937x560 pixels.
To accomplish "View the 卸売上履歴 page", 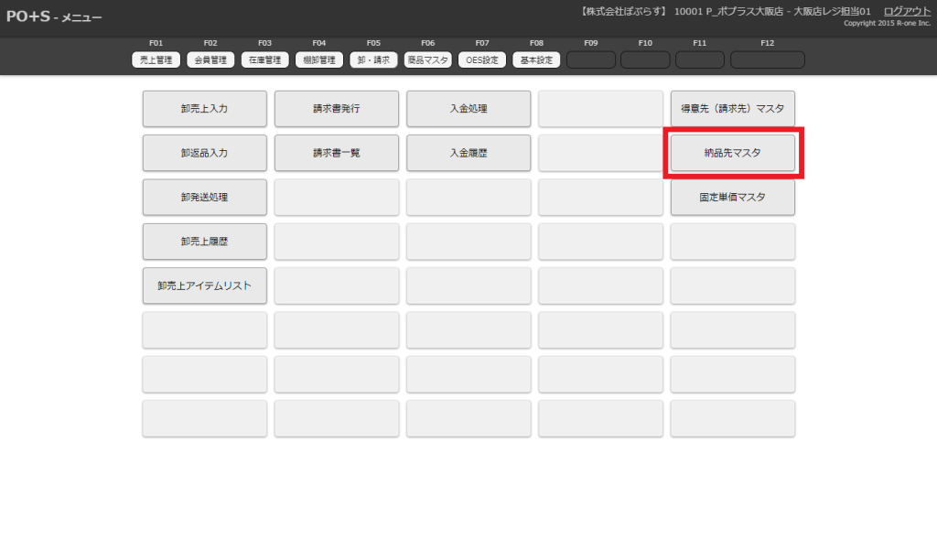I will click(x=205, y=242).
